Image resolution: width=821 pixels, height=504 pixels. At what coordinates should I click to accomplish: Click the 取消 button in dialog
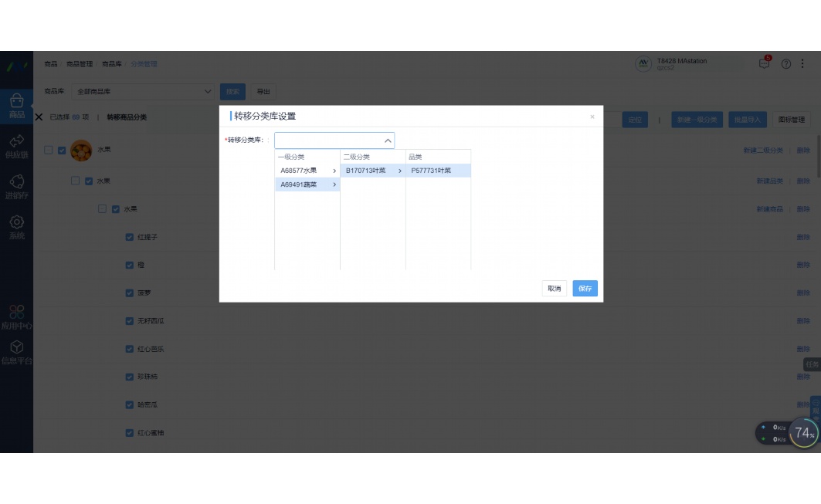pyautogui.click(x=554, y=289)
